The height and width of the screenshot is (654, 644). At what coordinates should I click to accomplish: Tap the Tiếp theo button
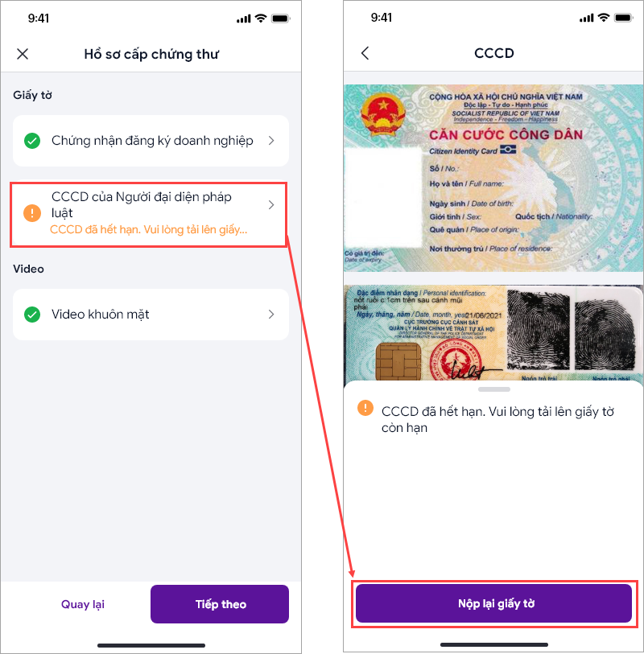tap(220, 604)
